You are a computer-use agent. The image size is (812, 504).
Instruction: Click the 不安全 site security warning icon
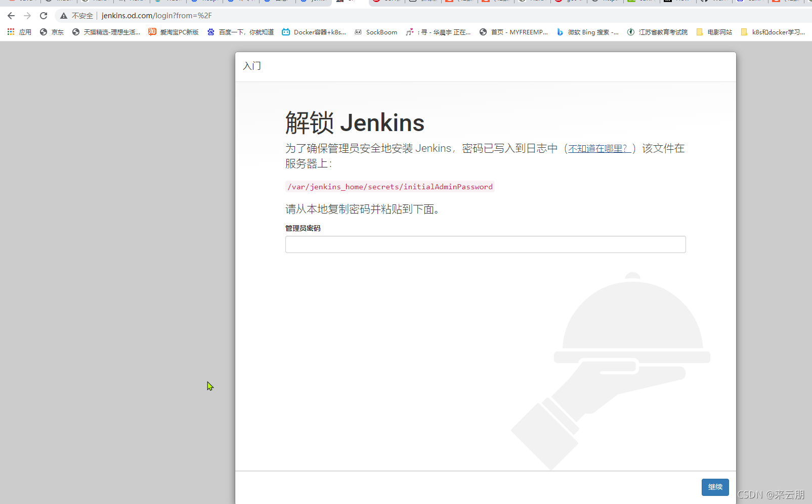pyautogui.click(x=64, y=16)
